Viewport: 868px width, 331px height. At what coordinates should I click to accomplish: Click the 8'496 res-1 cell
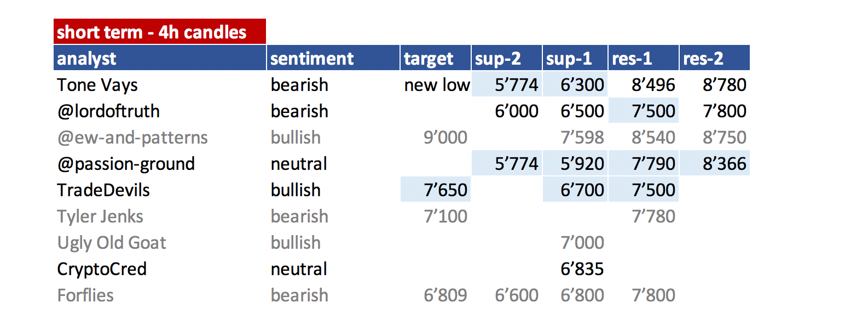tap(653, 85)
